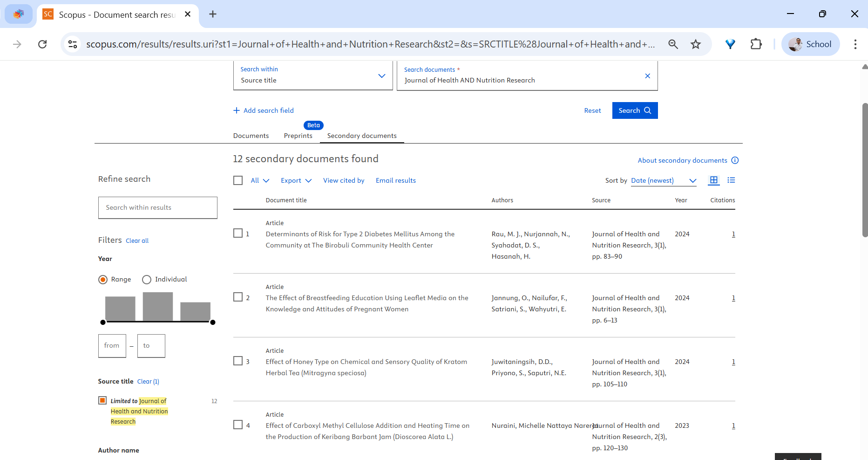Switch to the Documents tab
Image resolution: width=868 pixels, height=460 pixels.
click(x=251, y=136)
